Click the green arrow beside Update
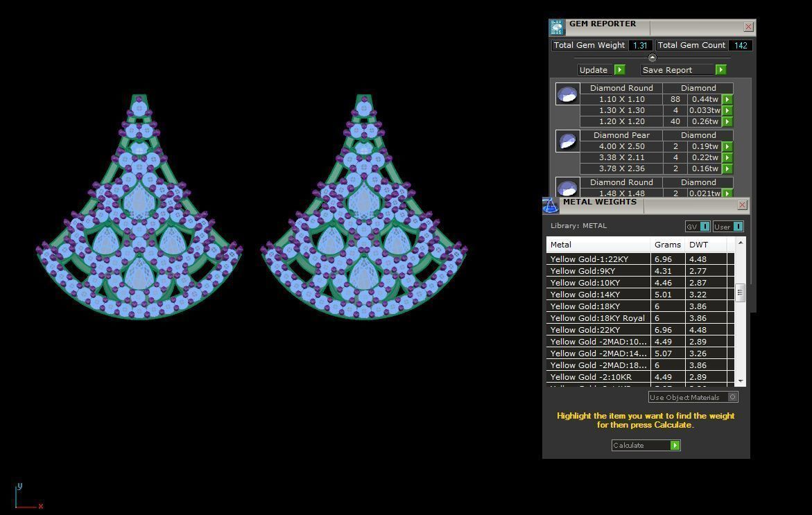The image size is (812, 515). 620,69
